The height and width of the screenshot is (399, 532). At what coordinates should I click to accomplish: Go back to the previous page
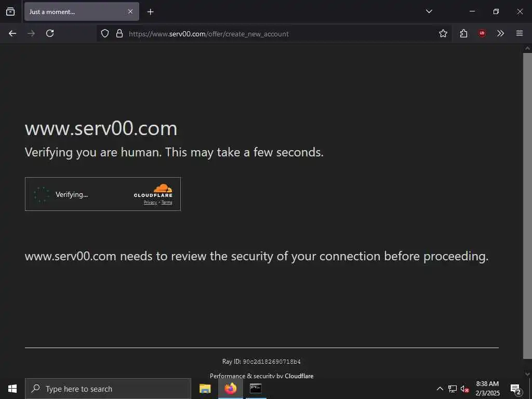(12, 33)
